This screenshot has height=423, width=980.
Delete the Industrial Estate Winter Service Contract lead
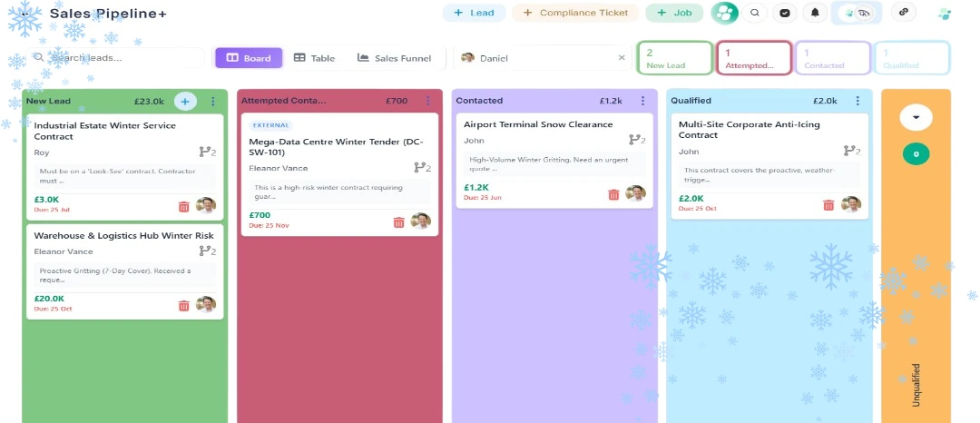click(184, 206)
